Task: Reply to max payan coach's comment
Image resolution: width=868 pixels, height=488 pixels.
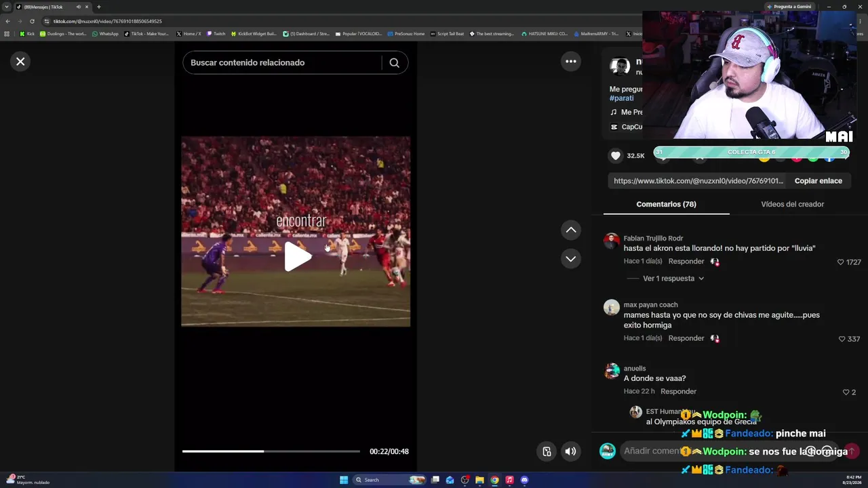Action: point(686,338)
